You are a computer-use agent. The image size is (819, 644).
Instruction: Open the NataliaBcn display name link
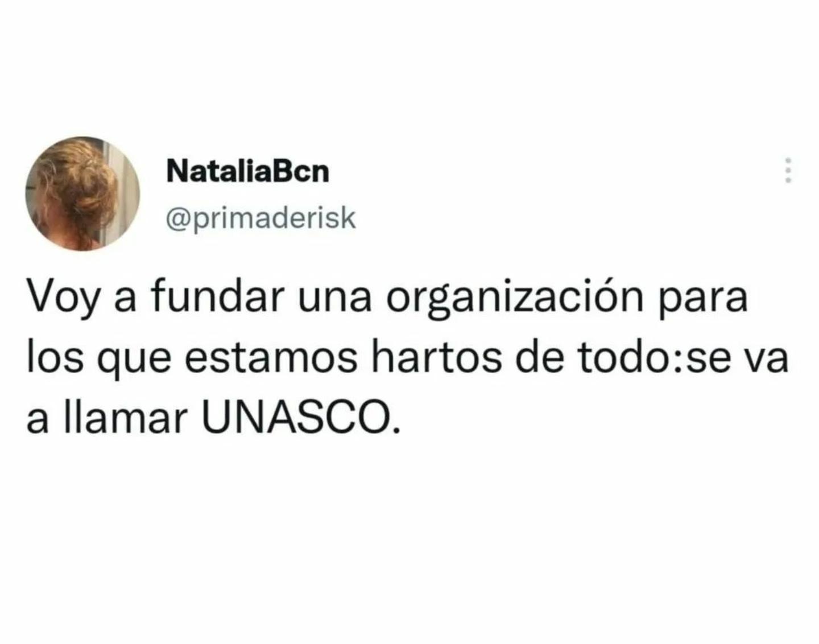(248, 171)
